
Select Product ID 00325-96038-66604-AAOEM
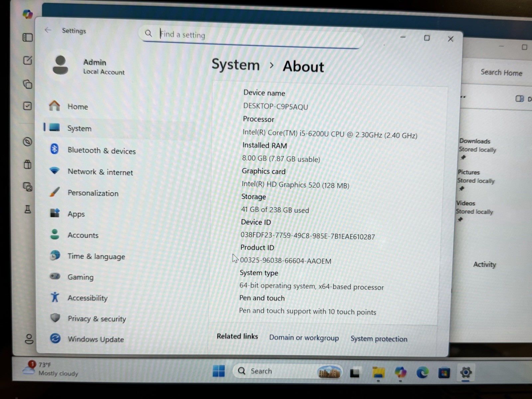coord(285,261)
